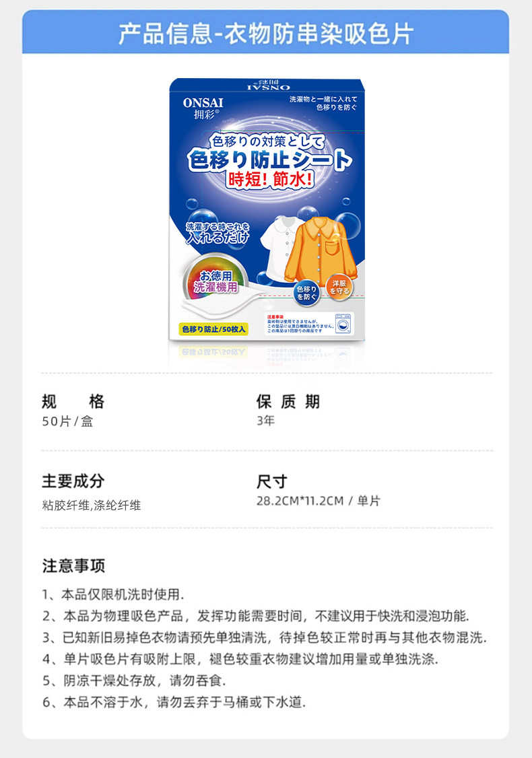Viewport: 532px width, 758px height.
Task: Click the 洋服を守る orange round badge
Action: (339, 287)
